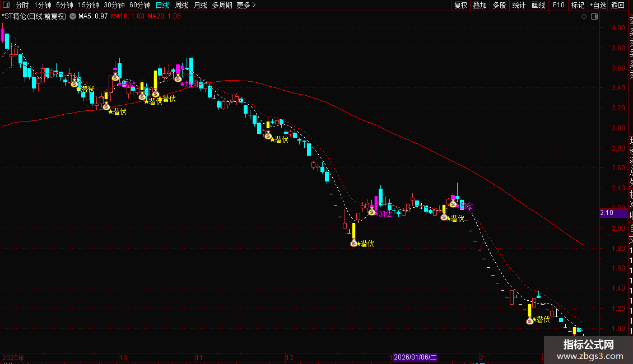Click the *ST精伦(日线.前复权) title
This screenshot has width=633, height=364.
pyautogui.click(x=34, y=17)
